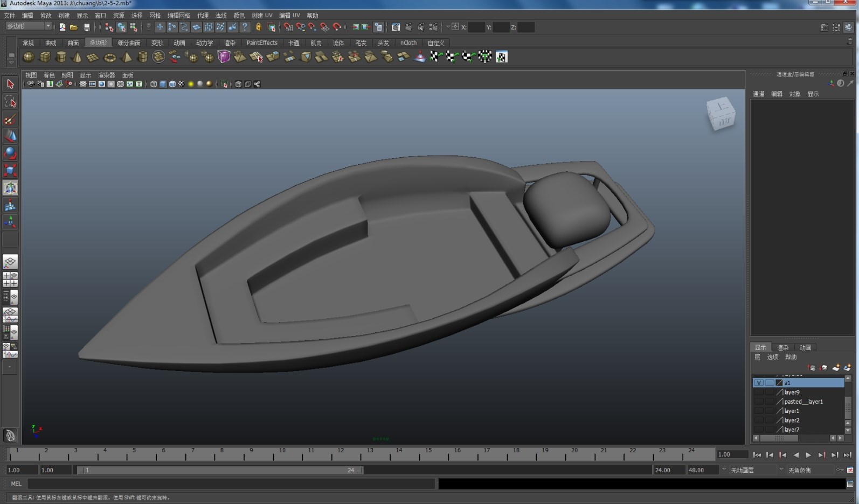
Task: Switch to single perspective view layout
Action: [10, 262]
